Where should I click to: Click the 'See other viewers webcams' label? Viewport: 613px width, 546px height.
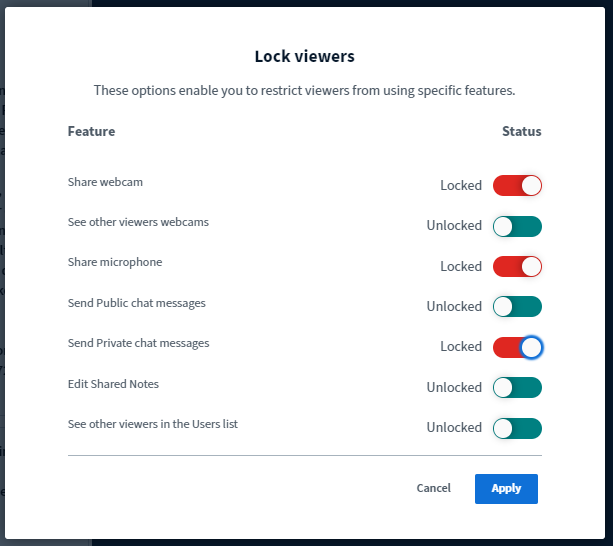coord(138,222)
